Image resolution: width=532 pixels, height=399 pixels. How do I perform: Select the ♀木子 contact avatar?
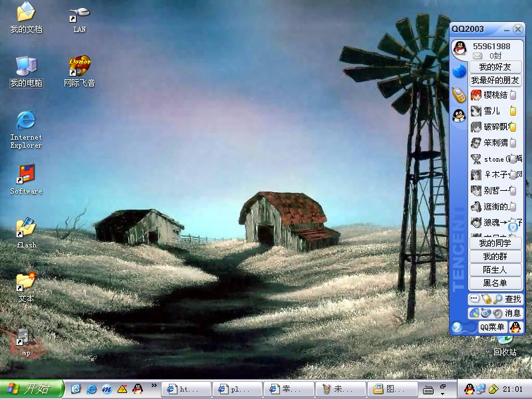pyautogui.click(x=476, y=175)
